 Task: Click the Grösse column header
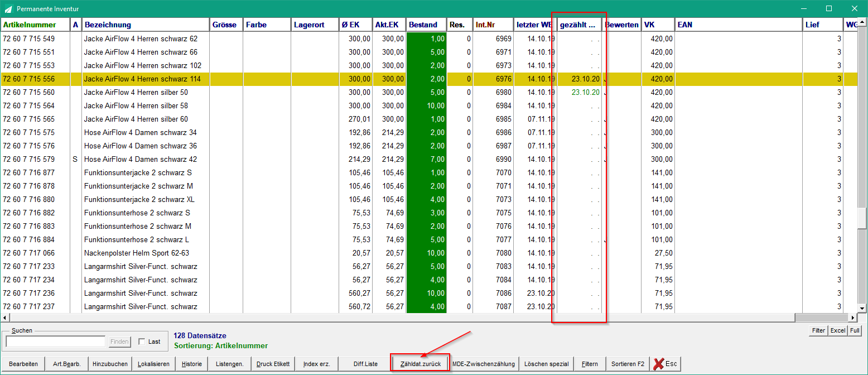click(226, 25)
